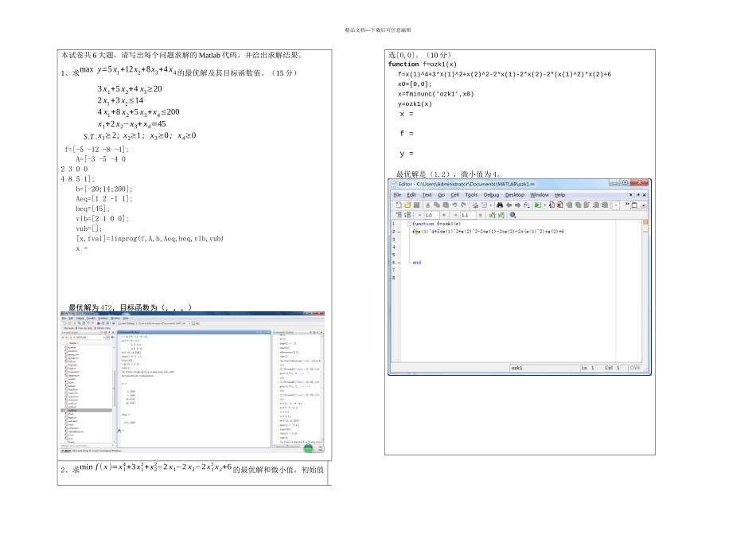This screenshot has width=756, height=535.
Task: Click the Open file folder icon in Editor
Action: tap(406, 205)
